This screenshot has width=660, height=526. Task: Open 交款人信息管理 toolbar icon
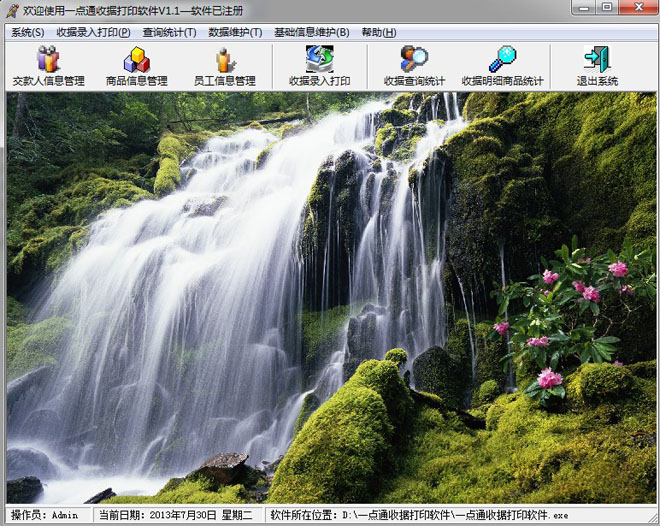tap(48, 66)
